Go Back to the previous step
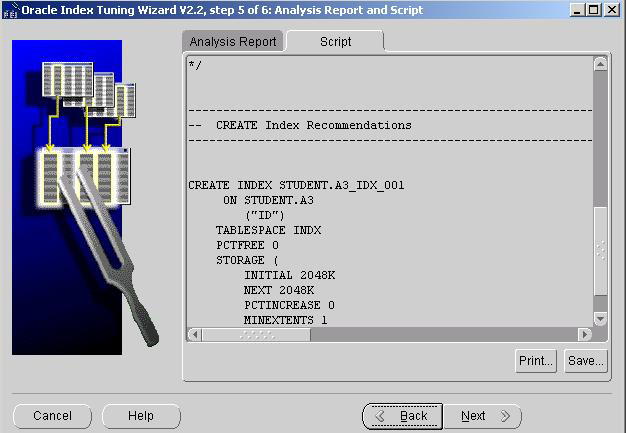This screenshot has width=626, height=433. [x=402, y=416]
